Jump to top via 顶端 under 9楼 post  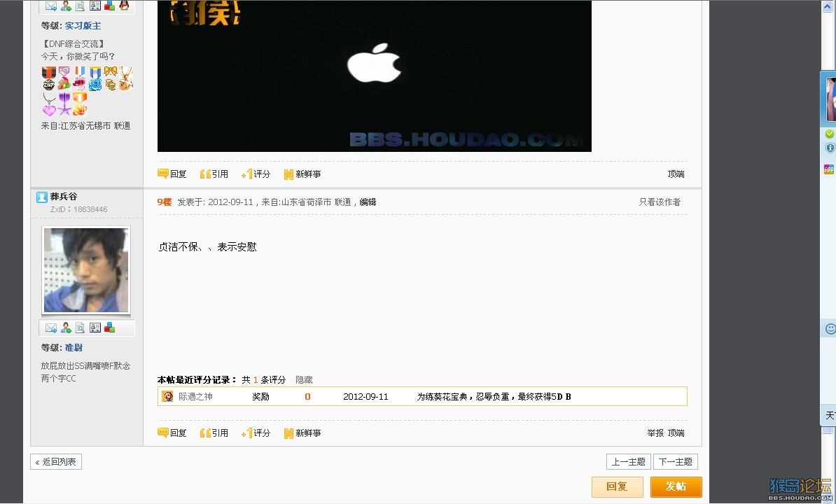pyautogui.click(x=676, y=433)
